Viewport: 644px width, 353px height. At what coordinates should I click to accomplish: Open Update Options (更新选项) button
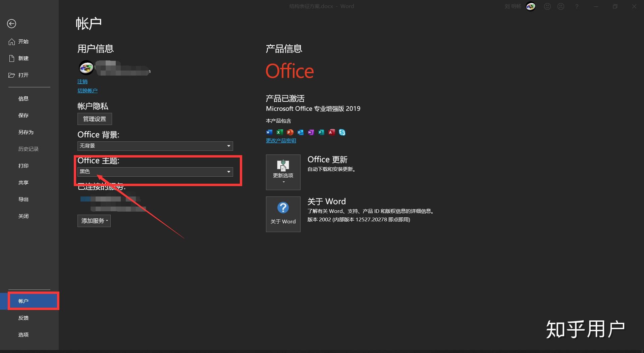point(283,172)
